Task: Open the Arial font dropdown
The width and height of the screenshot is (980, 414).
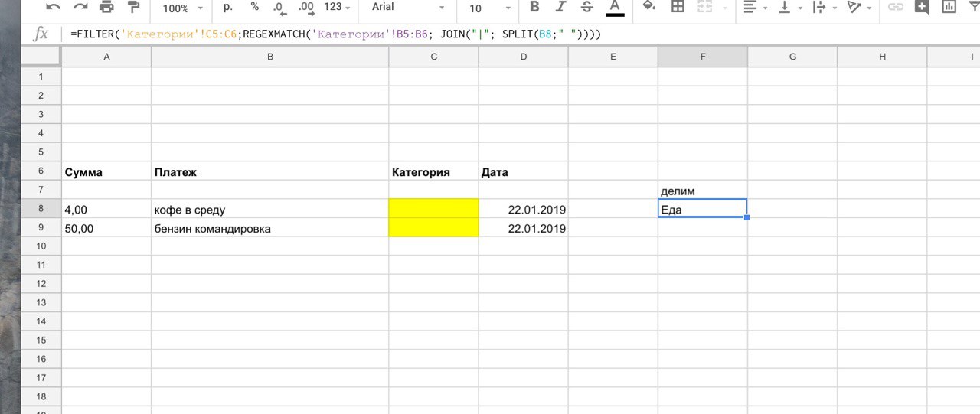Action: (x=407, y=8)
